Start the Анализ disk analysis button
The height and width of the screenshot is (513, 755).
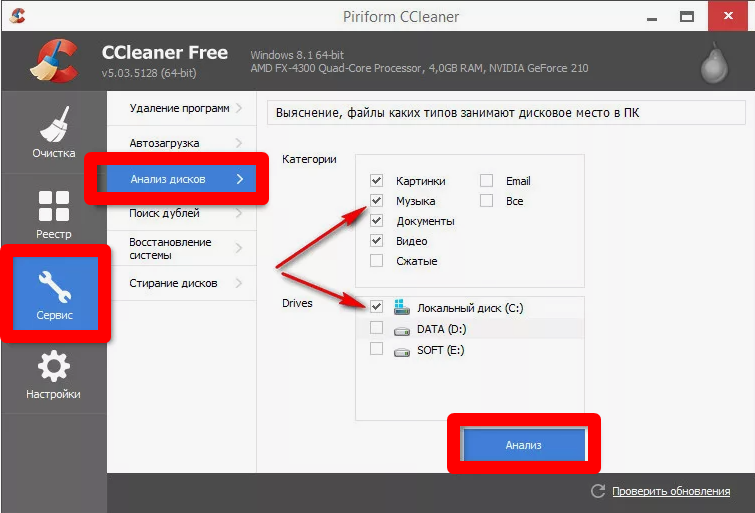[x=523, y=445]
